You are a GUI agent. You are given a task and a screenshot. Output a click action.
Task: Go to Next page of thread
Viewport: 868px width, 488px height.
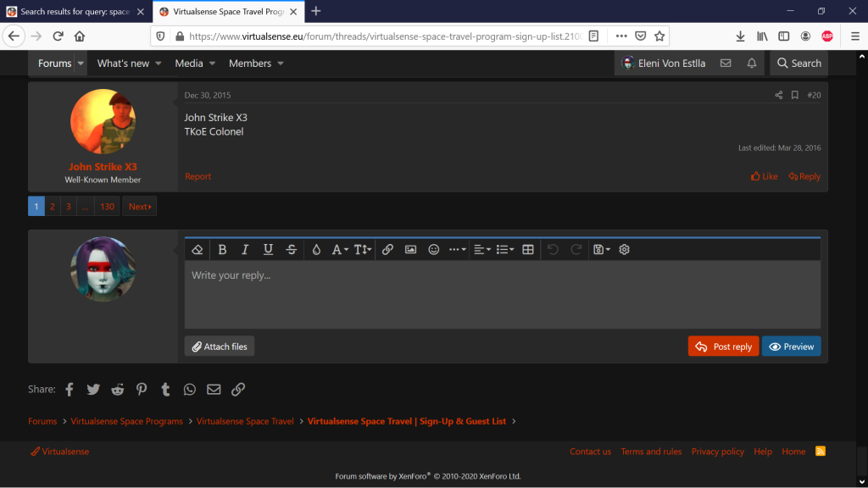coord(140,207)
